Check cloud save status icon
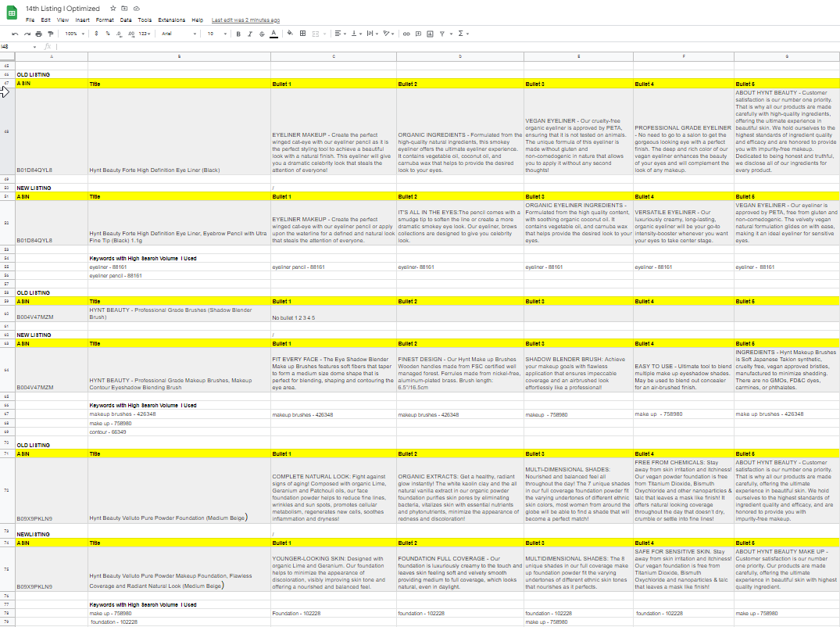Viewport: 840px width, 627px height. click(x=136, y=9)
